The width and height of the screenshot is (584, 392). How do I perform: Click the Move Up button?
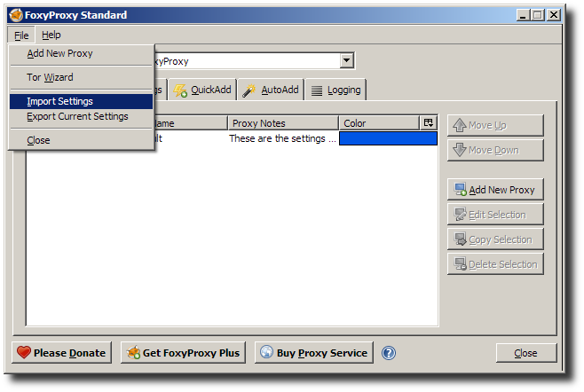coord(495,125)
